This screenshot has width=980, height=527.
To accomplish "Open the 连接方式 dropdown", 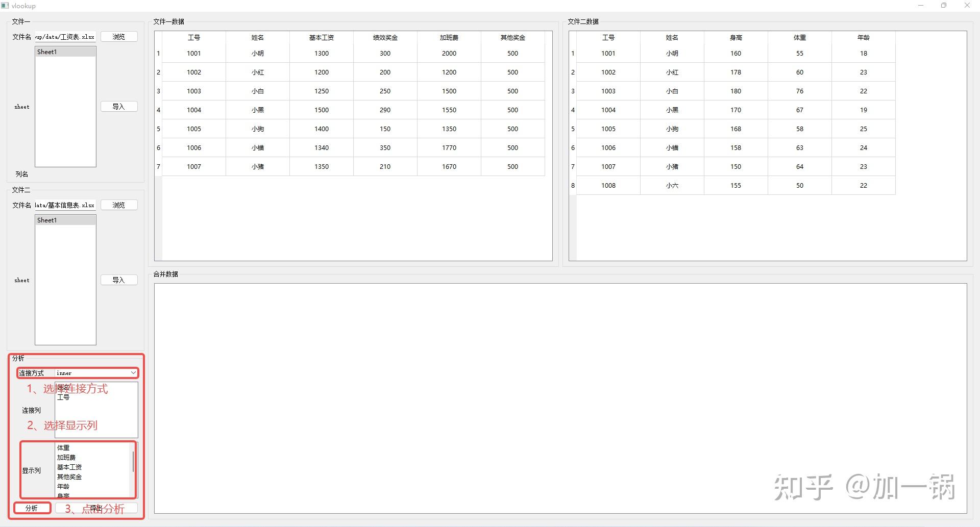I will [133, 373].
